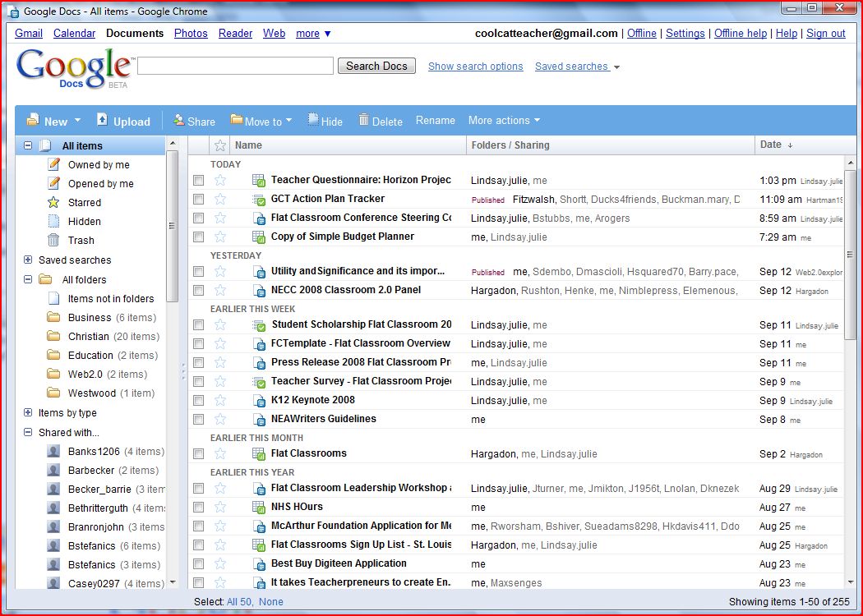The width and height of the screenshot is (863, 616).
Task: Click the pencil icon for Opened by me
Action: coord(53,183)
